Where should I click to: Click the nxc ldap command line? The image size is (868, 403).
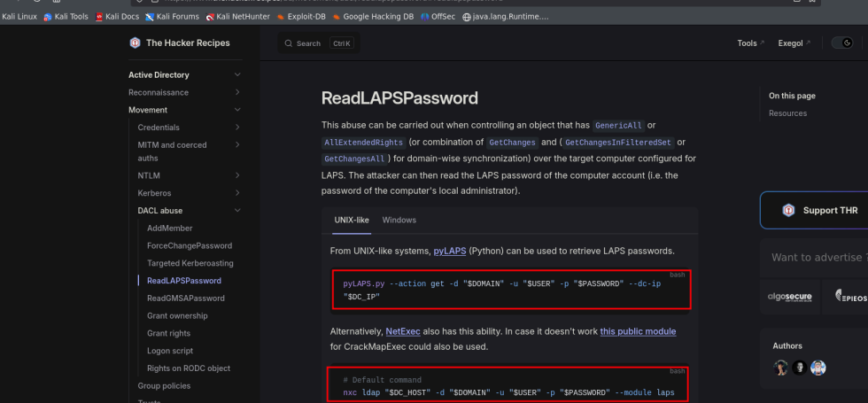click(508, 392)
